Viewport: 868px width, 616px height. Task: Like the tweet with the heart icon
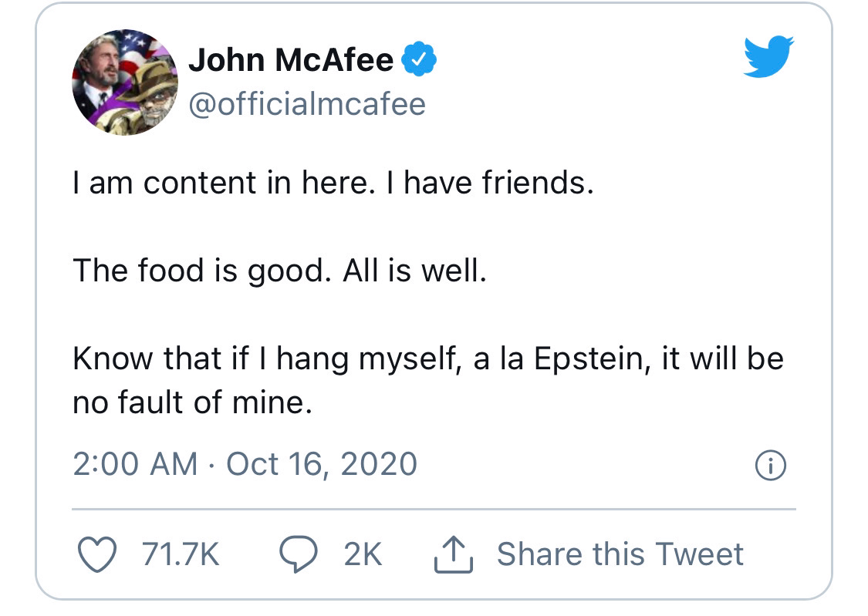pyautogui.click(x=97, y=554)
